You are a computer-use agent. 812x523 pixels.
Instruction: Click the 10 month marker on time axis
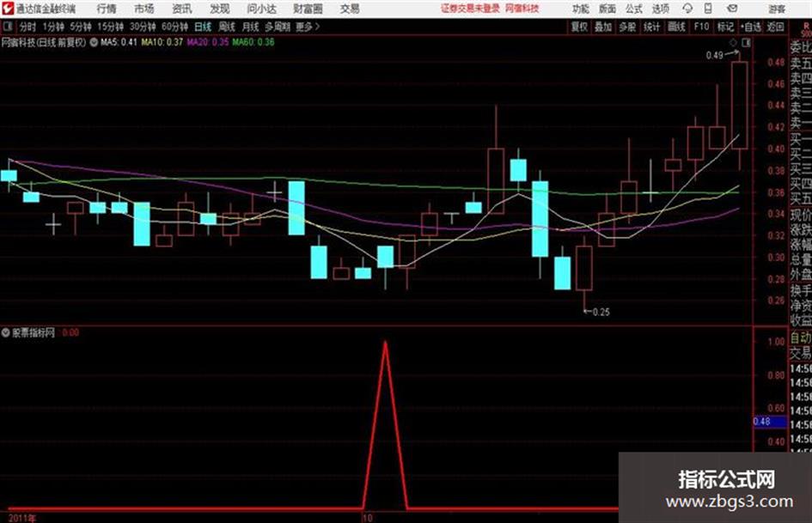(x=367, y=518)
